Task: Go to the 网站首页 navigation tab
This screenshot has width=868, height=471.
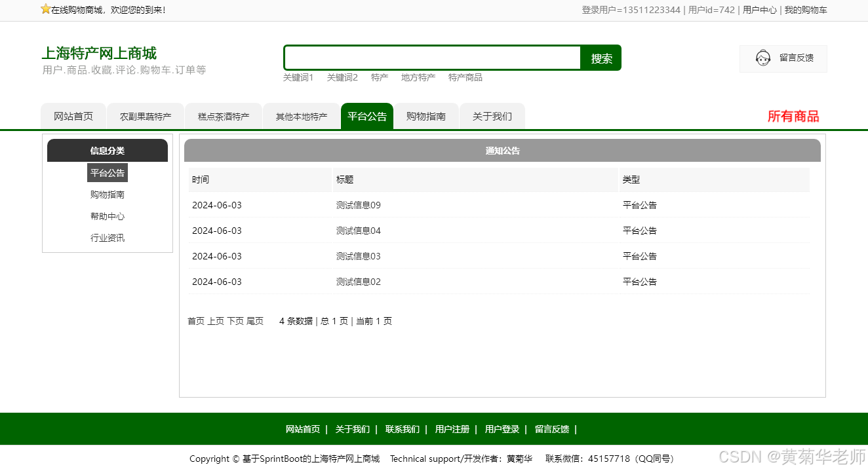Action: pyautogui.click(x=73, y=116)
